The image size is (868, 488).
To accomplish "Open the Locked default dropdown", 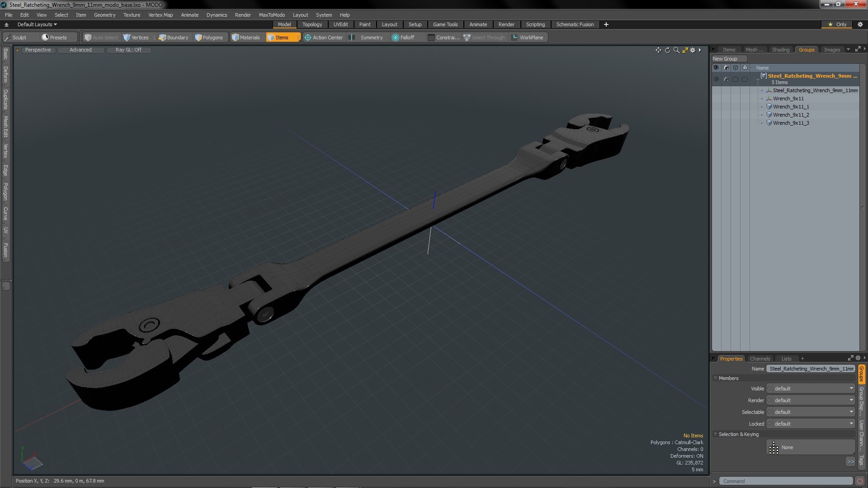I will (812, 424).
